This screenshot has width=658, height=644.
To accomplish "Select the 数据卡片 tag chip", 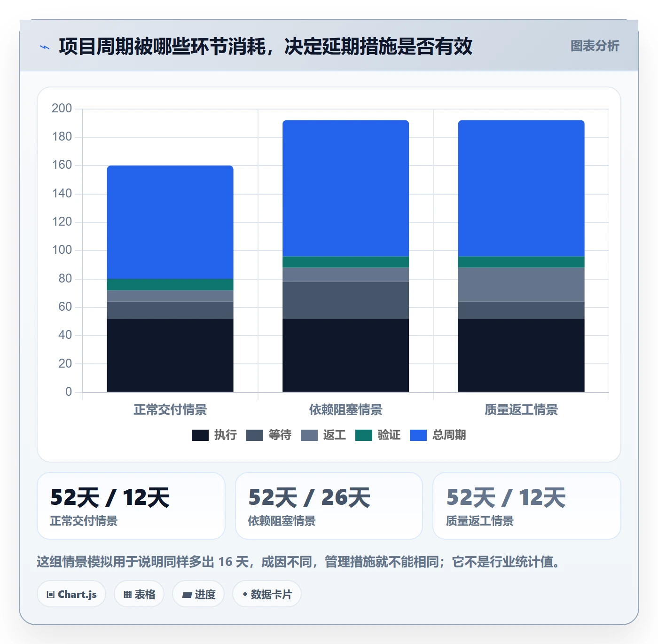I will (267, 594).
